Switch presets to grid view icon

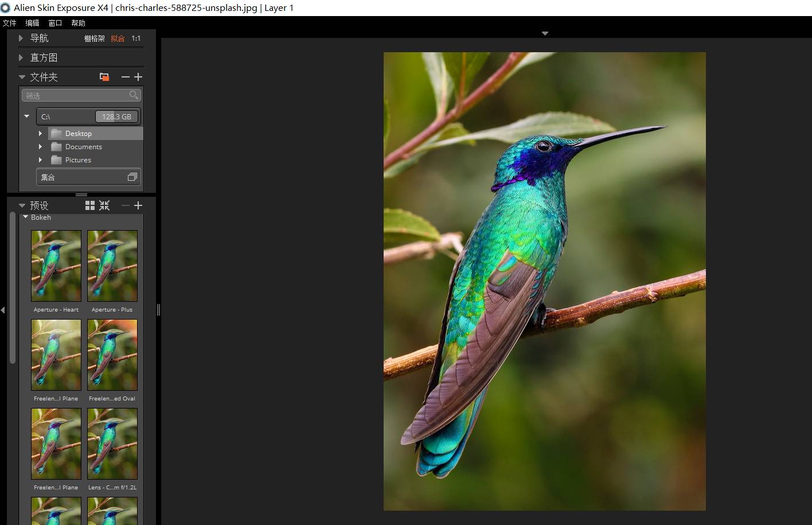pos(90,205)
